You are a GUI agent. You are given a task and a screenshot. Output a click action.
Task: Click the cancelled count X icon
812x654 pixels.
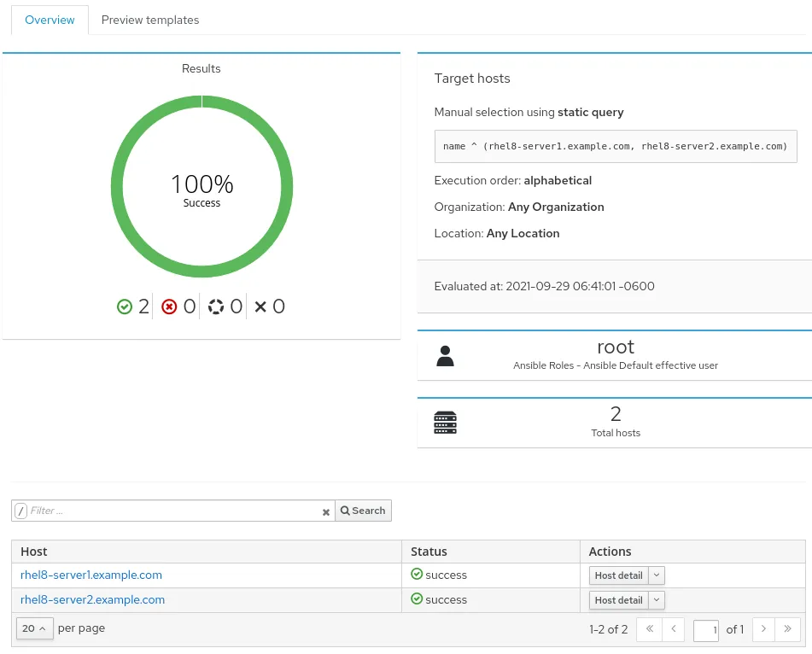tap(261, 307)
